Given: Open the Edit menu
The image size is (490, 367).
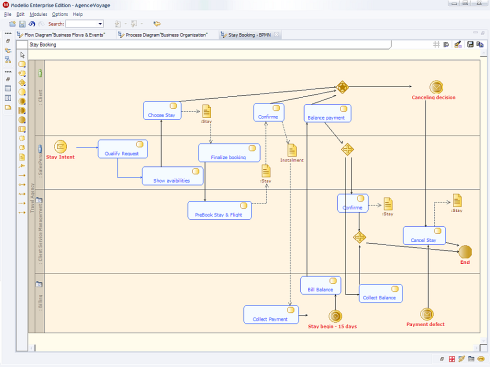Looking at the screenshot, I should tap(21, 14).
